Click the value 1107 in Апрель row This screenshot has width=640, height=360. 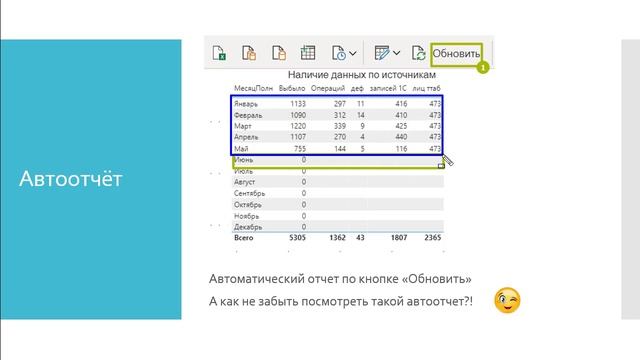tap(298, 137)
